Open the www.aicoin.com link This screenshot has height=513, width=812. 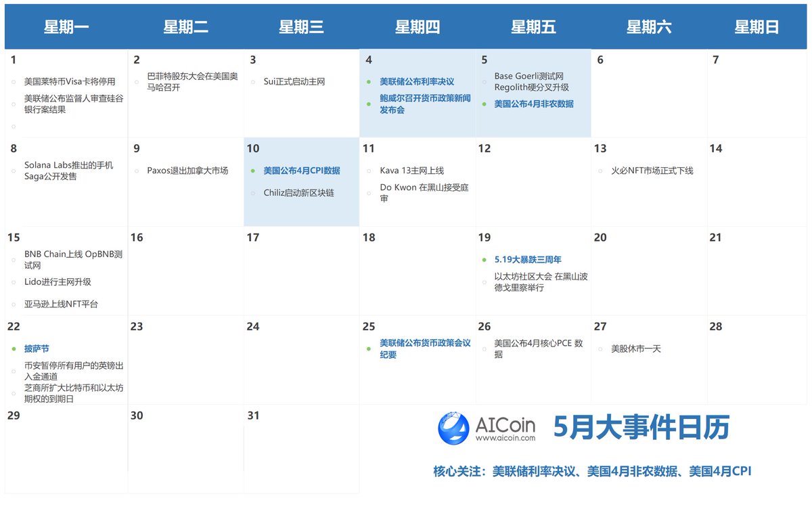505,439
